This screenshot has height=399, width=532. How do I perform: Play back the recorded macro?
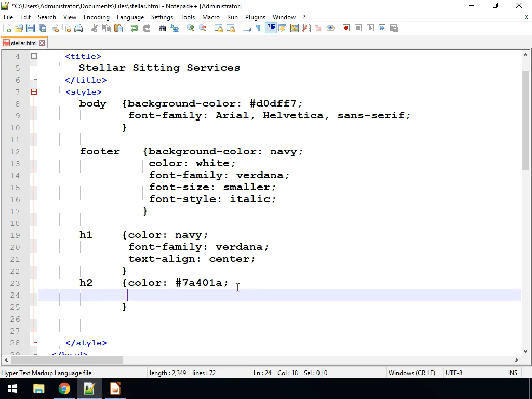coord(370,28)
